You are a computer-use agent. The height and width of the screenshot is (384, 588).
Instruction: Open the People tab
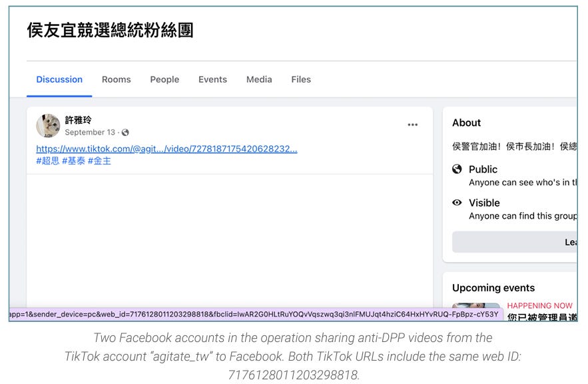164,79
